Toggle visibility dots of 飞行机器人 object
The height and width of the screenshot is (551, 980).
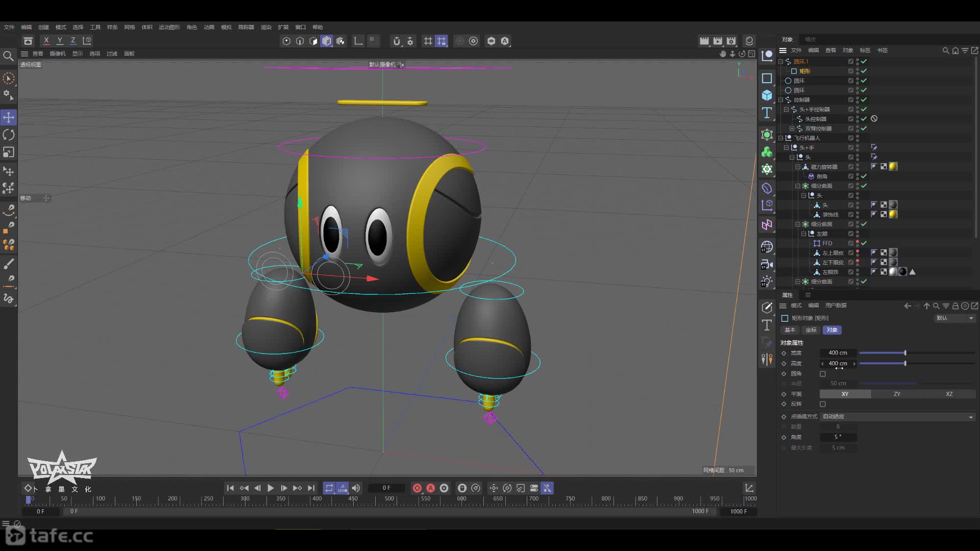pyautogui.click(x=857, y=138)
